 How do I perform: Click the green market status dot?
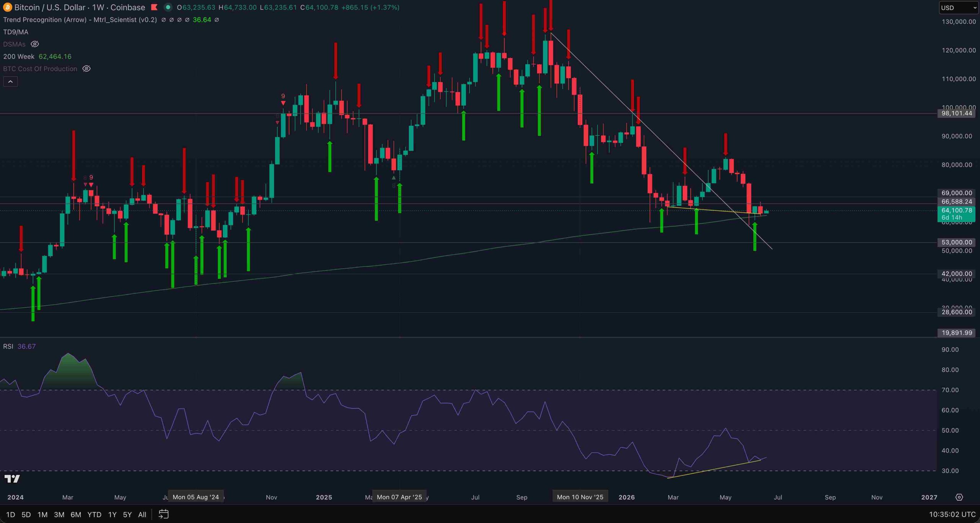(x=168, y=7)
